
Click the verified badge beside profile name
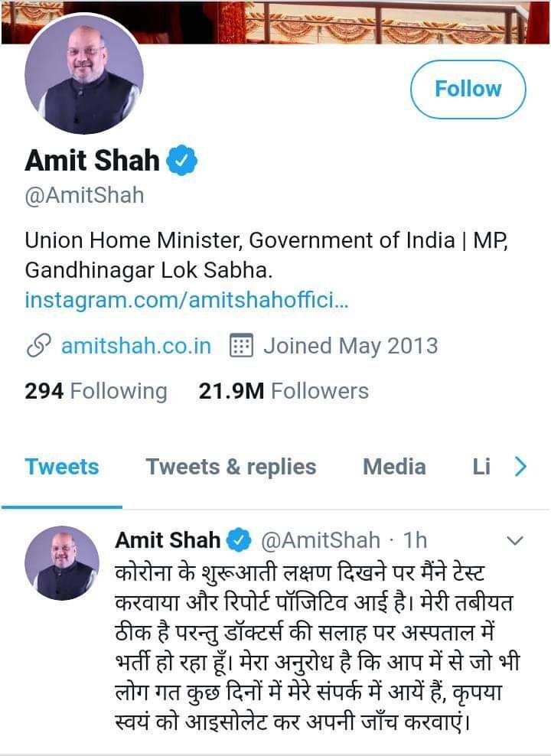181,160
